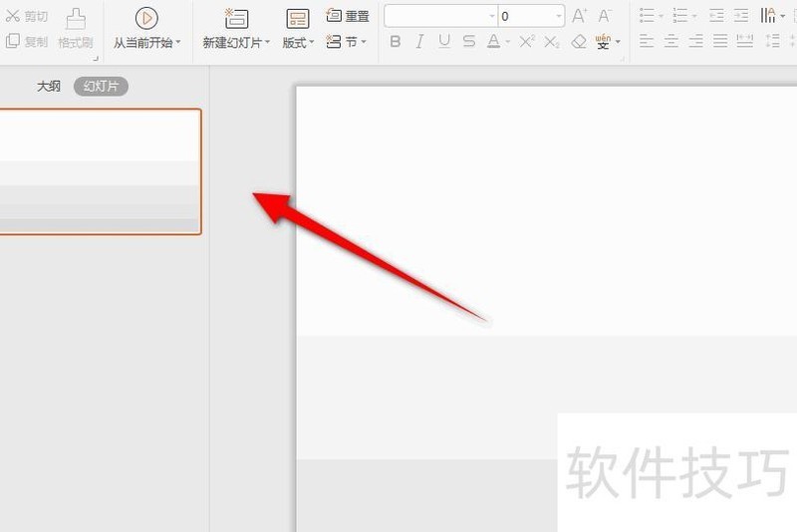
Task: Toggle superscript formatting
Action: point(527,41)
